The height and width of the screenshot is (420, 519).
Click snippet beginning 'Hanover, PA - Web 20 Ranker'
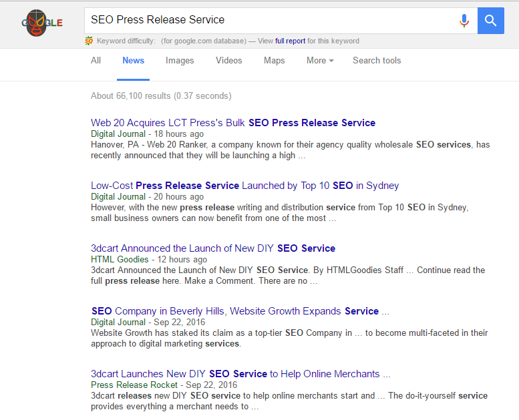[x=291, y=150]
